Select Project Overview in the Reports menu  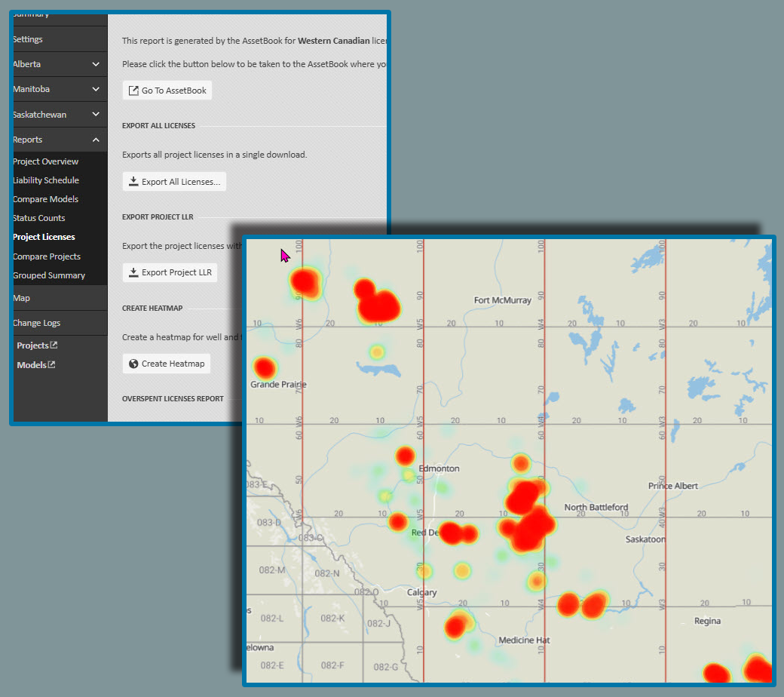click(45, 161)
